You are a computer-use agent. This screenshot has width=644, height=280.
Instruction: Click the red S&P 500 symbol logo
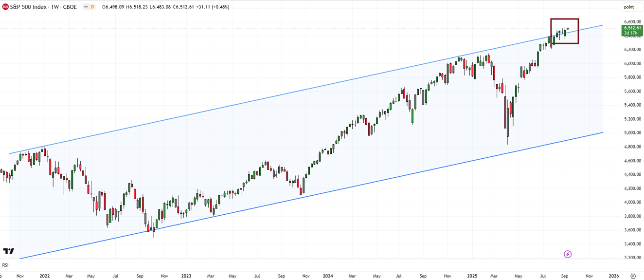click(x=5, y=7)
